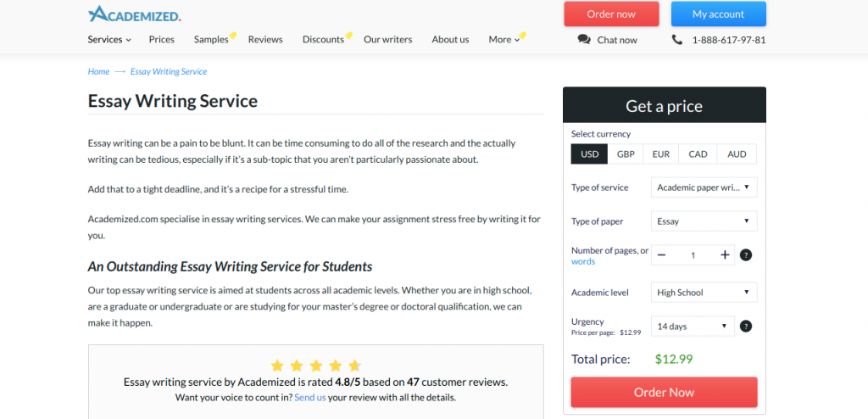Open the Type of service dropdown

pos(704,187)
